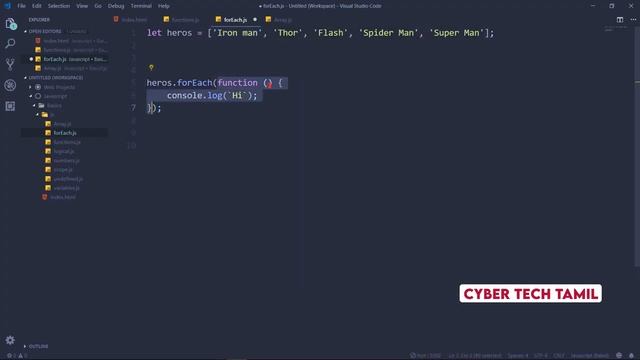Open the Extensions view in activity bar

[x=10, y=106]
